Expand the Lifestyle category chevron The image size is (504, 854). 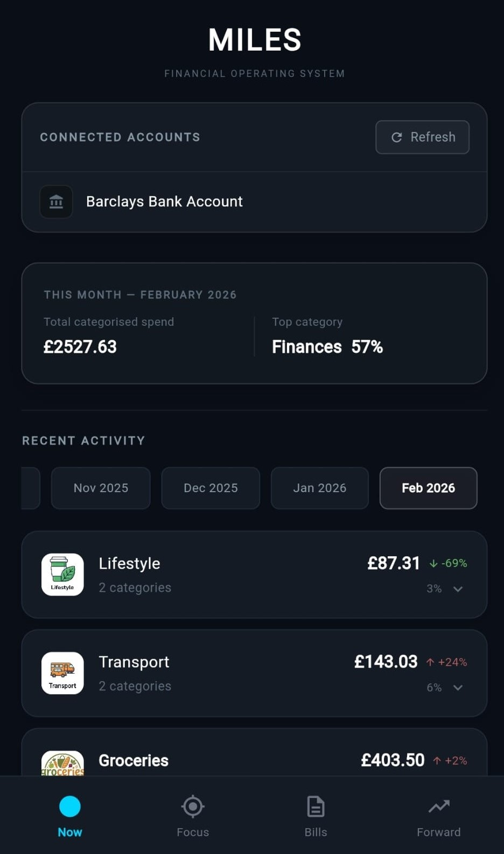tap(458, 589)
